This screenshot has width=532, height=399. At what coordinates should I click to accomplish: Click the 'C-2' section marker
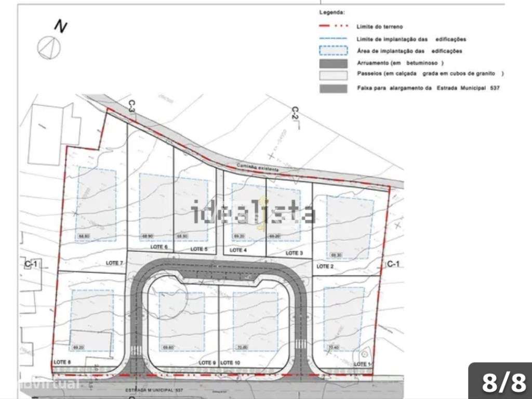pos(295,114)
